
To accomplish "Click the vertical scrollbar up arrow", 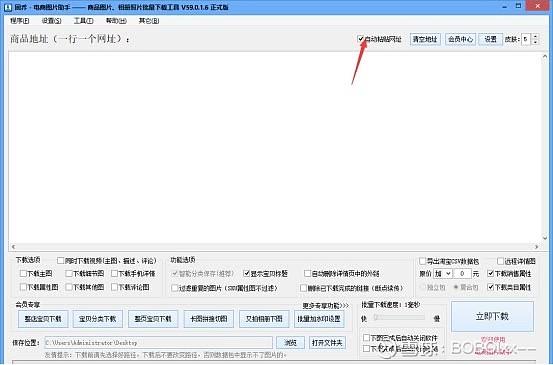I will [545, 56].
